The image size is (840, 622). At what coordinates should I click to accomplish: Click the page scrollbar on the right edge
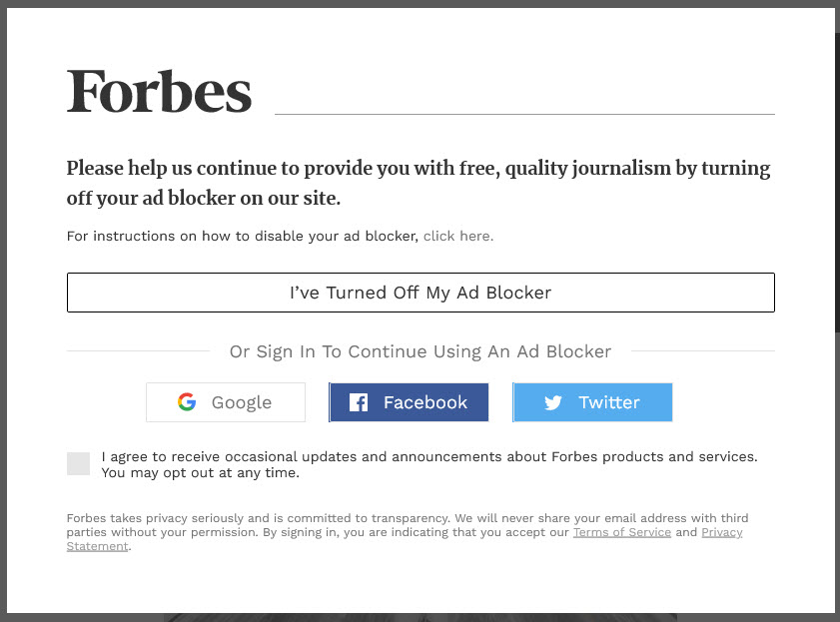[837, 182]
